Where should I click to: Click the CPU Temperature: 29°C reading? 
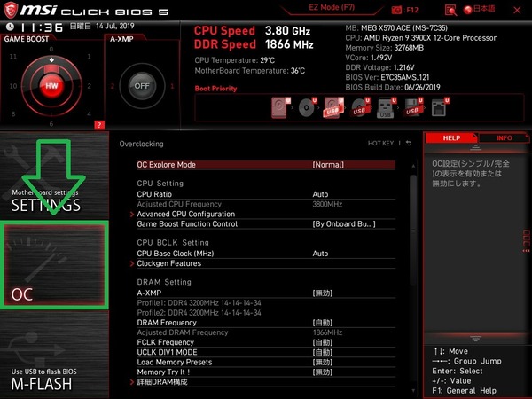tap(234, 60)
